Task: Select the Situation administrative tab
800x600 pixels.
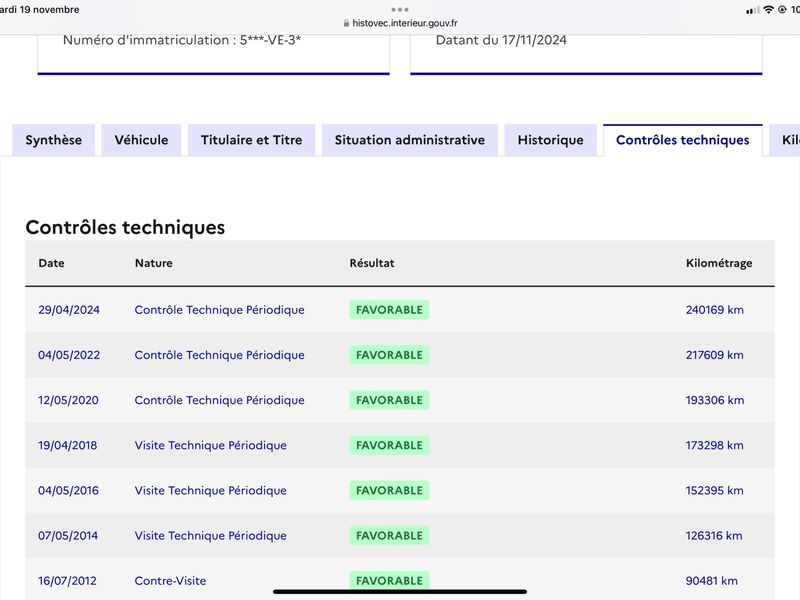Action: pyautogui.click(x=410, y=140)
